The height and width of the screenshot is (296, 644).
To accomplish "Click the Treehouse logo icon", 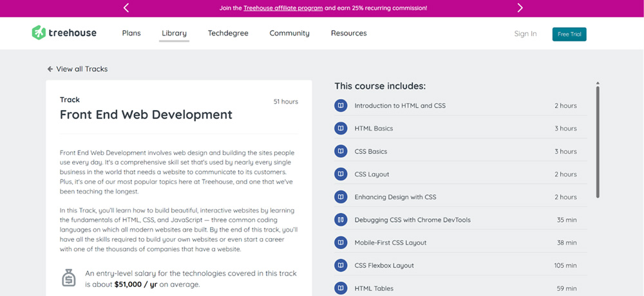I will coord(39,33).
